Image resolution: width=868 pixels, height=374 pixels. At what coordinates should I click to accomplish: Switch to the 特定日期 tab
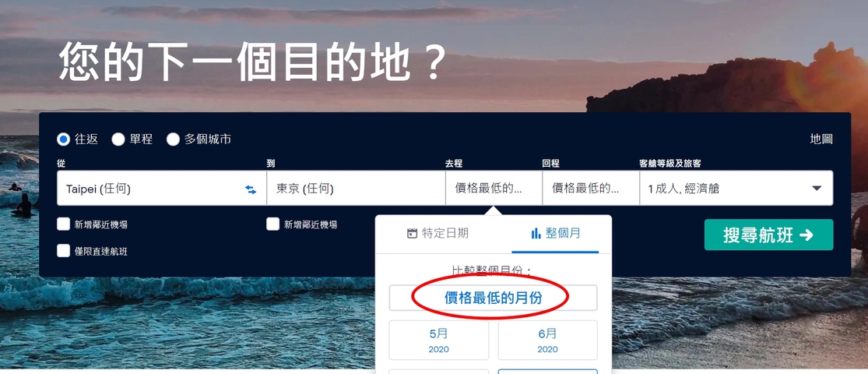pos(438,233)
